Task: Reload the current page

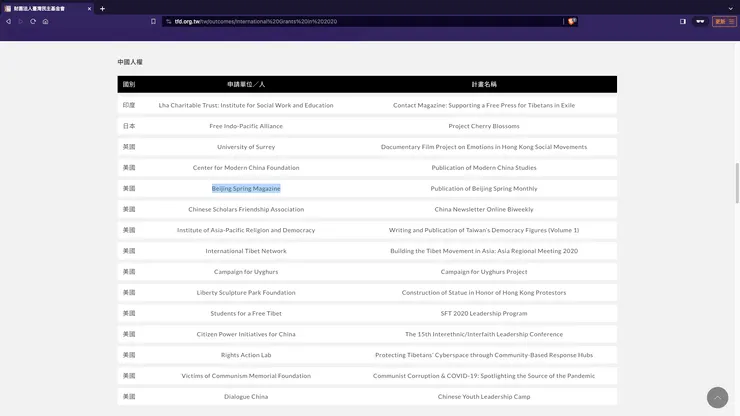Action: (x=33, y=21)
